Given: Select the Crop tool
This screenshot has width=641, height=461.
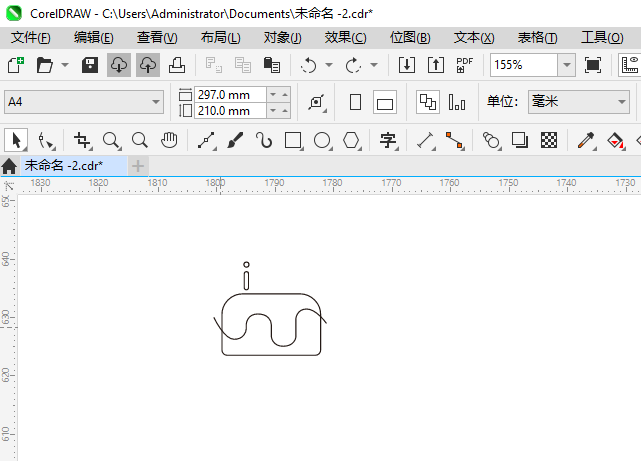Looking at the screenshot, I should [x=82, y=140].
